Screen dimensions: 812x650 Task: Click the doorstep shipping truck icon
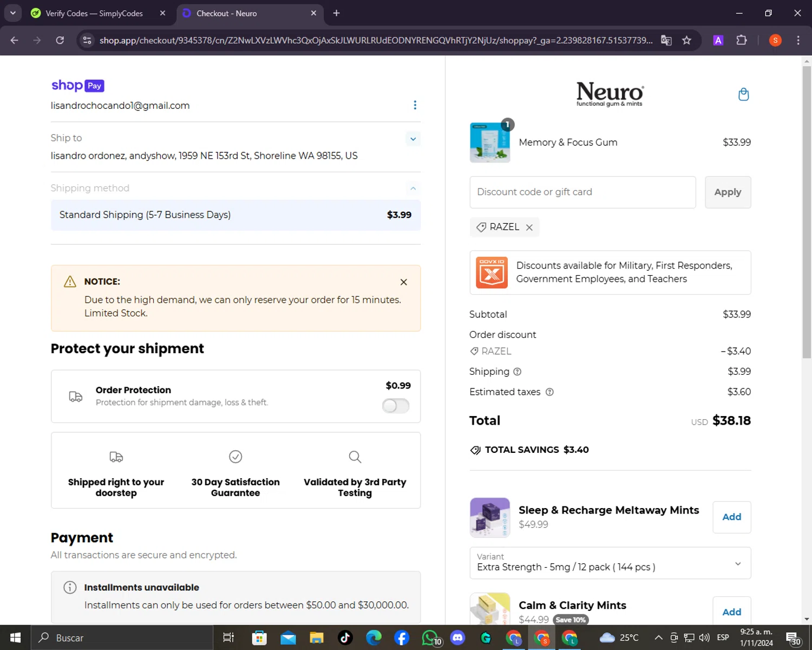tap(116, 457)
